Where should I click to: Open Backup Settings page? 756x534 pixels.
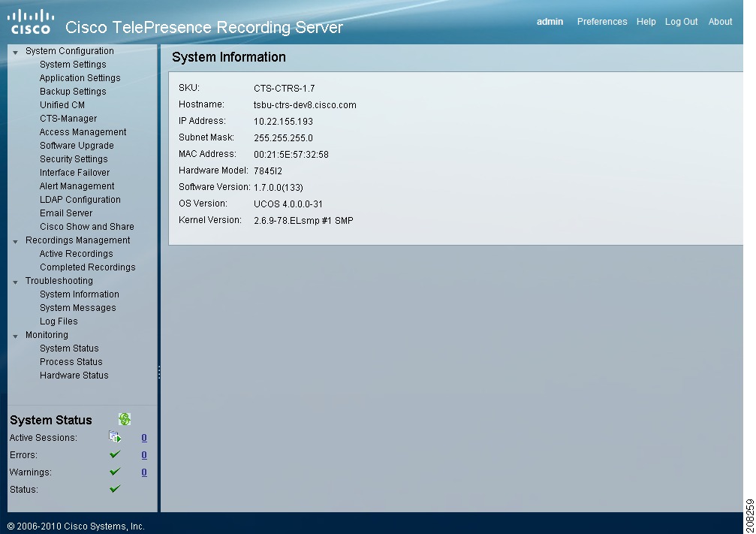tap(73, 91)
